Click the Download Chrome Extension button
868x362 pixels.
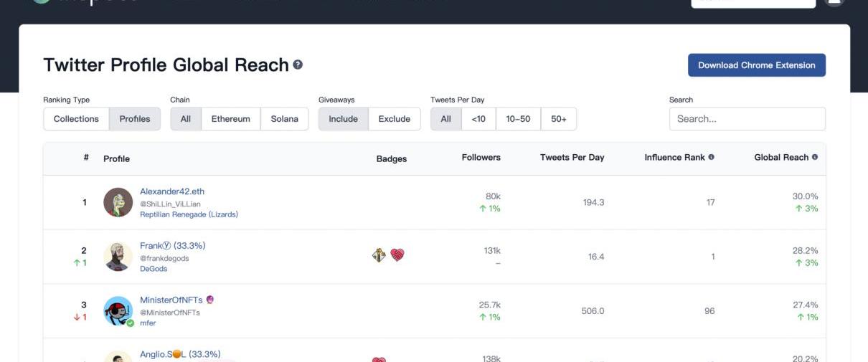pyautogui.click(x=757, y=65)
